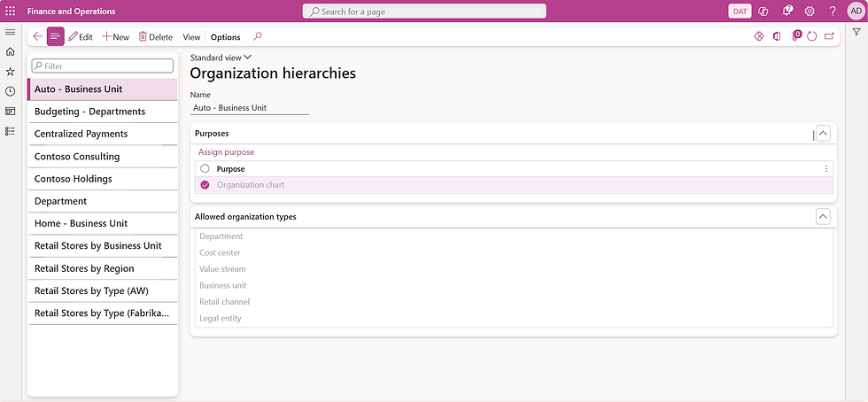Open in Microsoft Office icon

pyautogui.click(x=777, y=37)
